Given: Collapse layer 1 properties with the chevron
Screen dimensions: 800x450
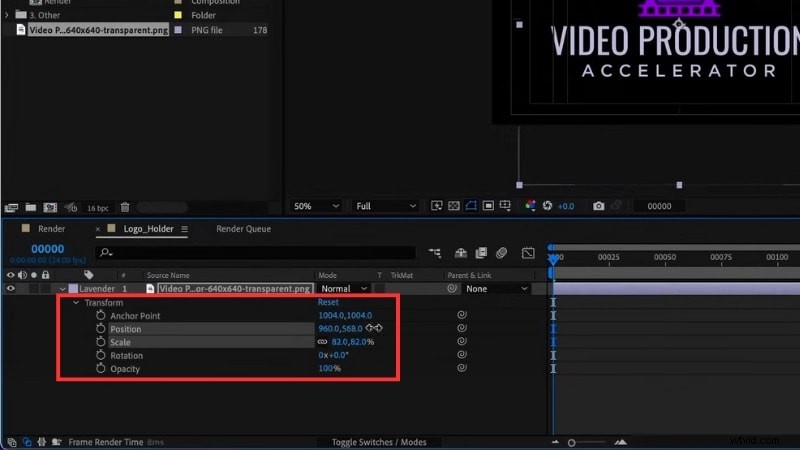Looking at the screenshot, I should coord(62,289).
